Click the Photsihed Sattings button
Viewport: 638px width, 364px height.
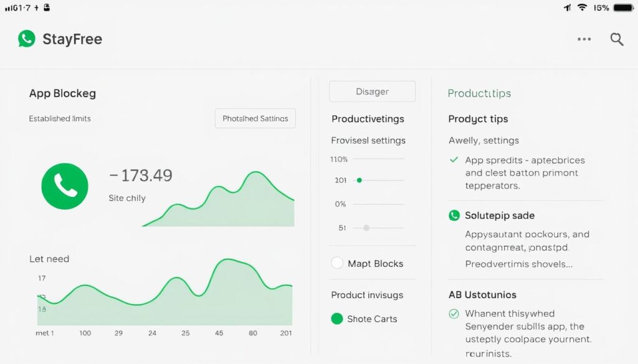coord(255,118)
